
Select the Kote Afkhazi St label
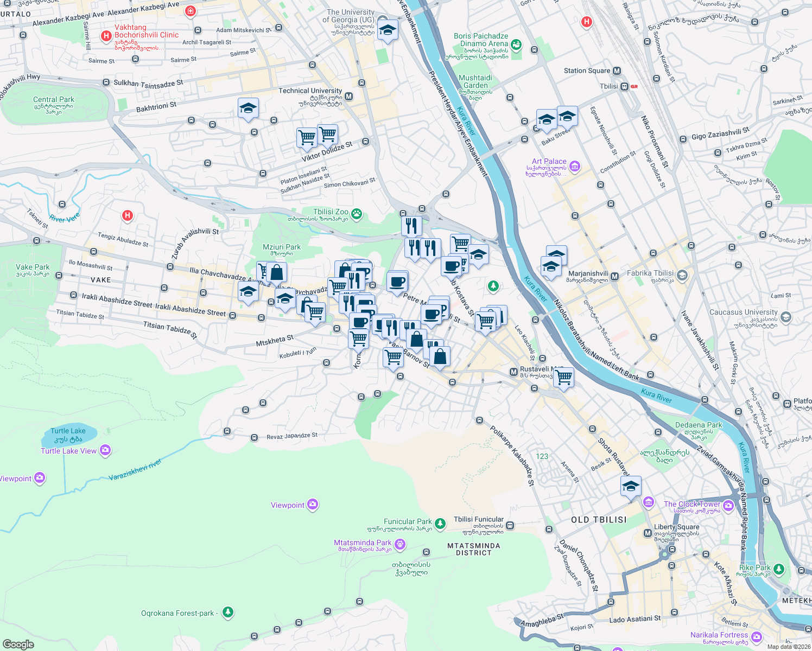click(726, 584)
